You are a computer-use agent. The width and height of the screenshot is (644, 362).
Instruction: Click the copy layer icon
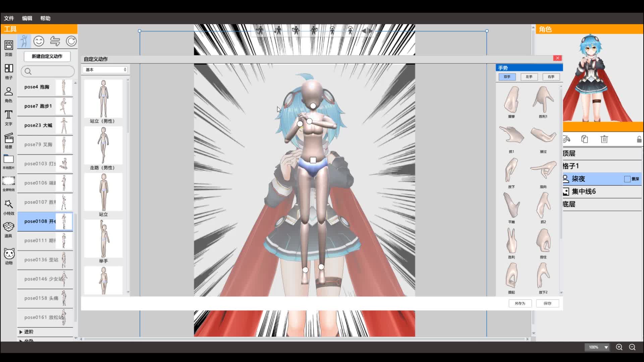[x=585, y=139]
